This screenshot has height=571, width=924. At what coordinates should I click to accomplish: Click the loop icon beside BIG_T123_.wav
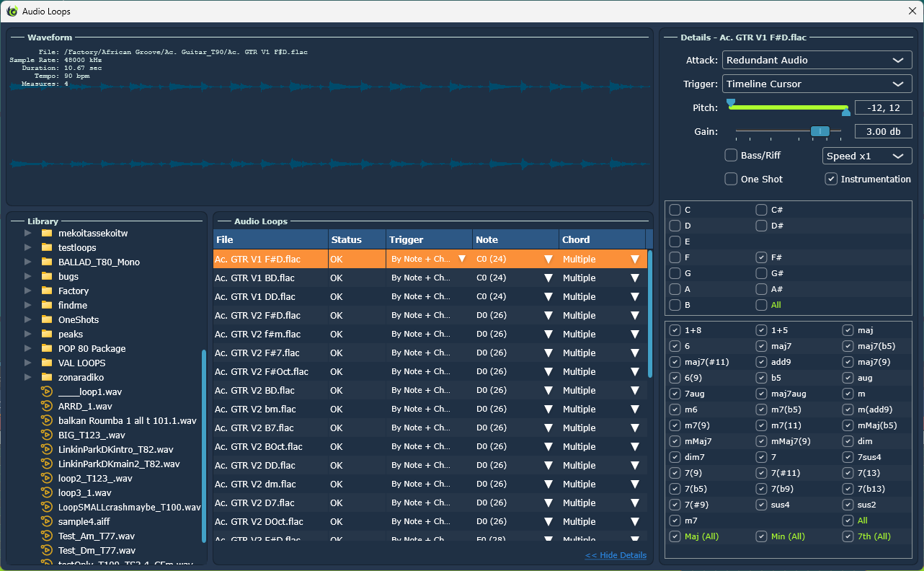click(x=47, y=435)
